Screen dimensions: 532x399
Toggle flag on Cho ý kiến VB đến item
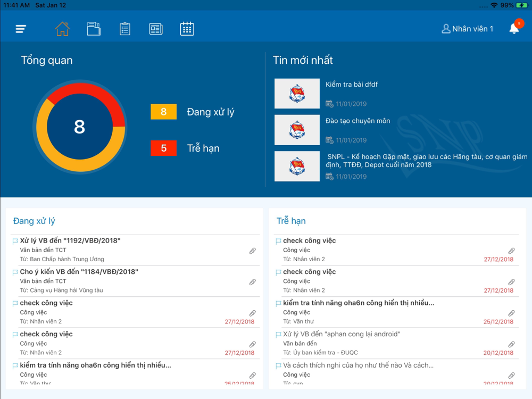pyautogui.click(x=15, y=272)
